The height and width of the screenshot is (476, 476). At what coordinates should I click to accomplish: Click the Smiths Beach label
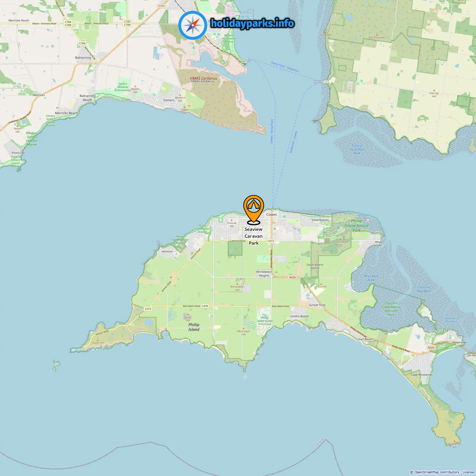coord(299,316)
